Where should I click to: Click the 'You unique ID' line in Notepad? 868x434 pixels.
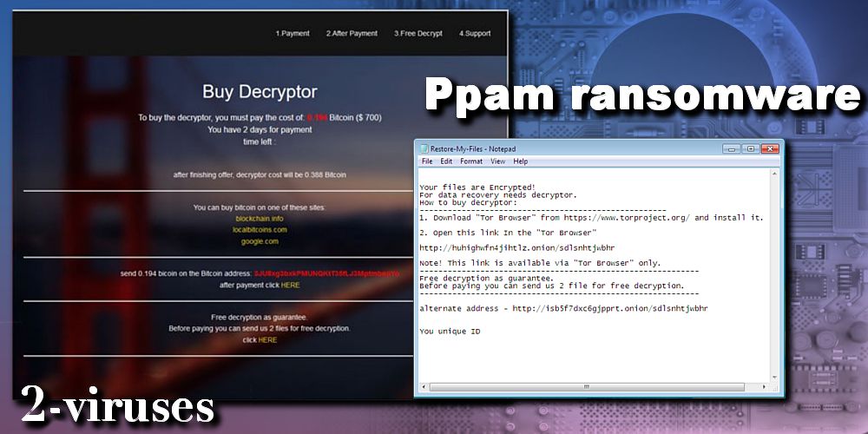tap(450, 332)
